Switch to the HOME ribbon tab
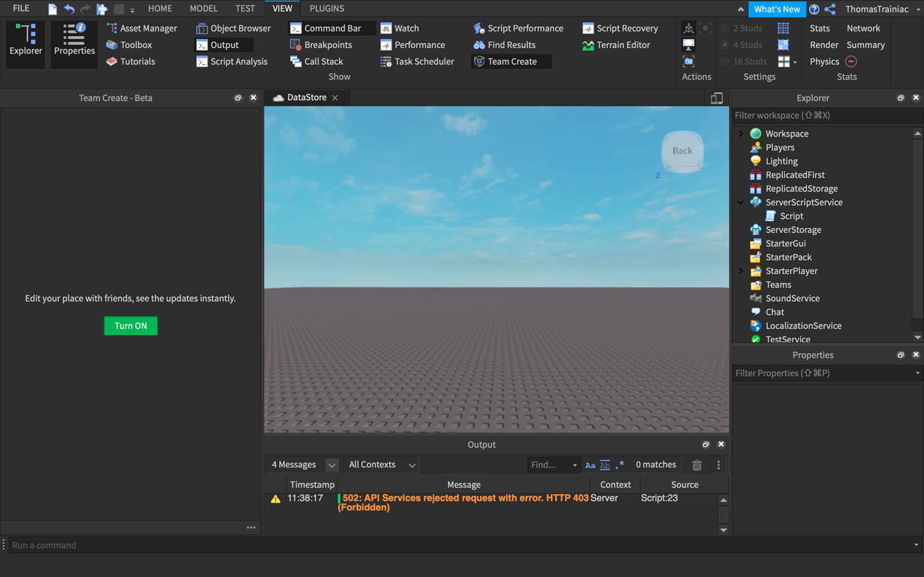Image resolution: width=924 pixels, height=577 pixels. [x=160, y=9]
